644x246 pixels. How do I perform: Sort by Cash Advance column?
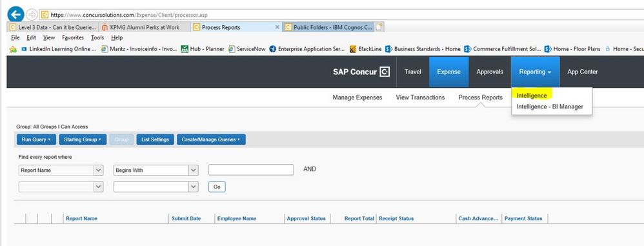478,218
